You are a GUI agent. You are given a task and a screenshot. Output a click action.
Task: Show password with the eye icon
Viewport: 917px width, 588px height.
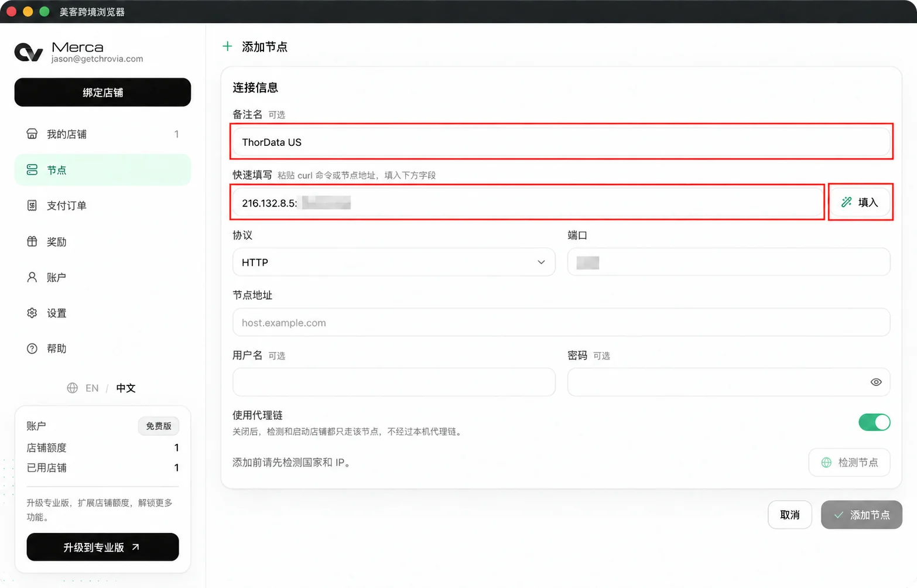[876, 382]
